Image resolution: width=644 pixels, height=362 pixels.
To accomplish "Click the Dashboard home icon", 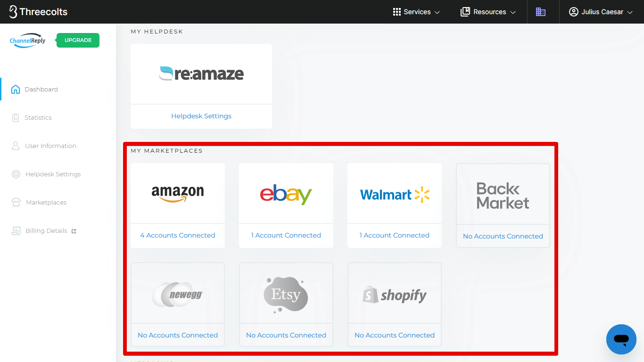I will 16,89.
